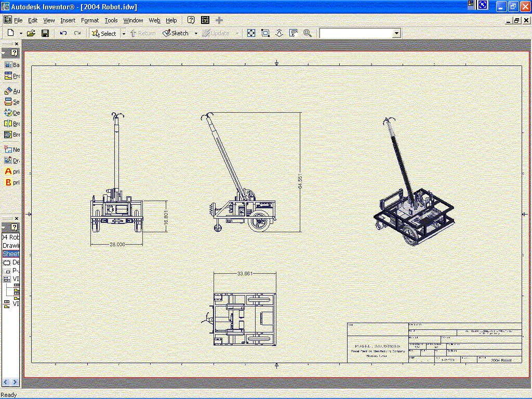Expand the Sketch dropdown arrow
532x399 pixels.
[x=196, y=33]
